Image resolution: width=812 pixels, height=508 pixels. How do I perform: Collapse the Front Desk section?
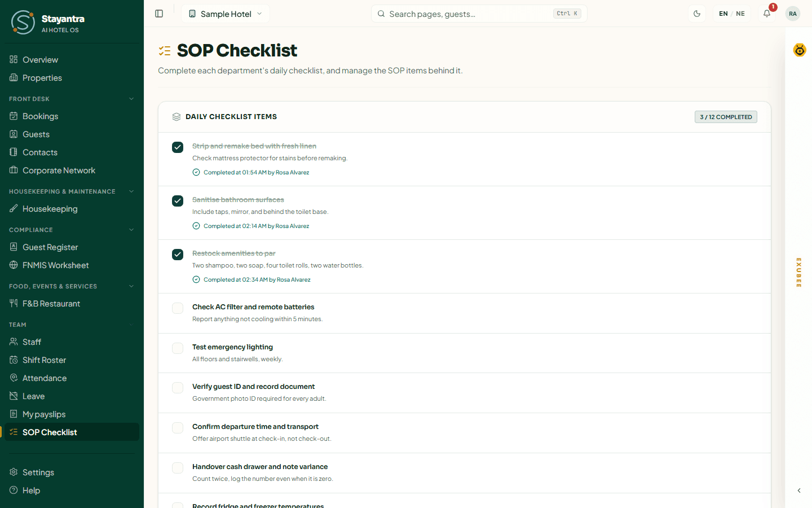[131, 99]
